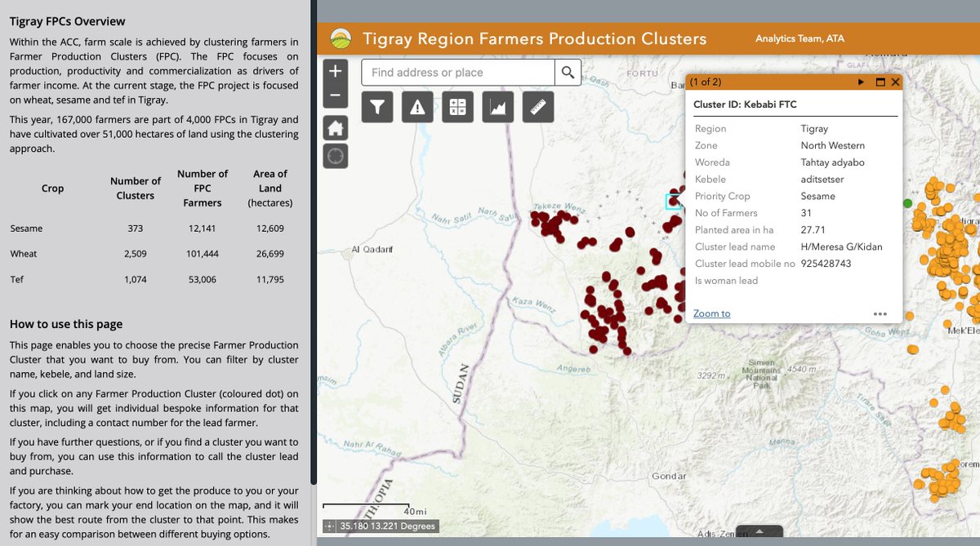Click Wheat cluster count 2,509

pos(136,254)
